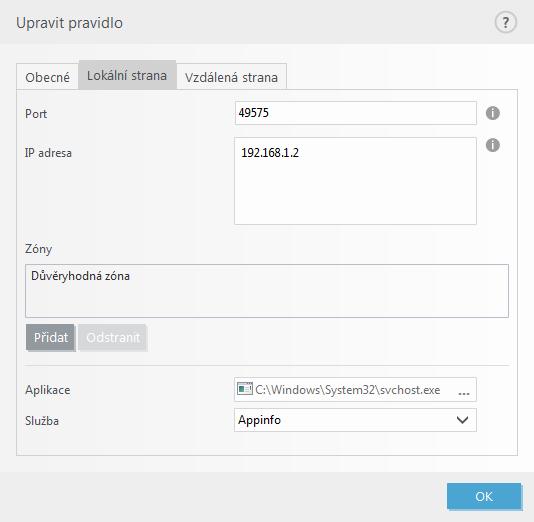
Task: Click the Odstranit button
Action: pyautogui.click(x=113, y=337)
